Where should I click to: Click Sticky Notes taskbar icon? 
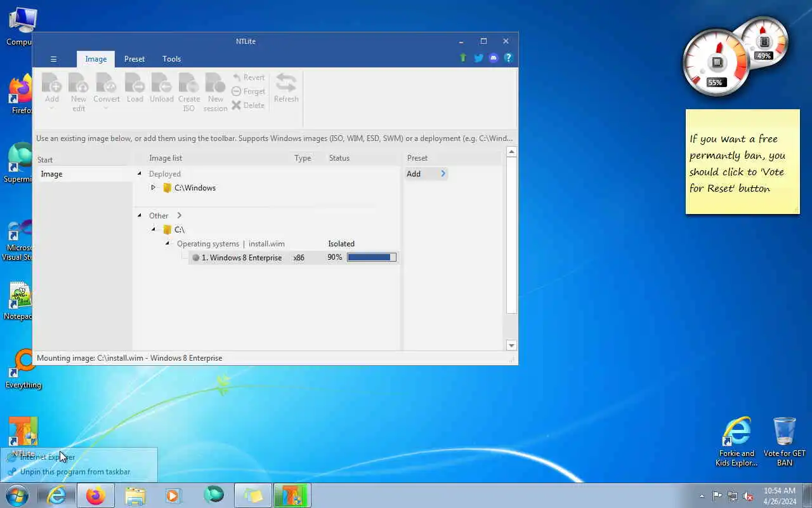pos(253,495)
